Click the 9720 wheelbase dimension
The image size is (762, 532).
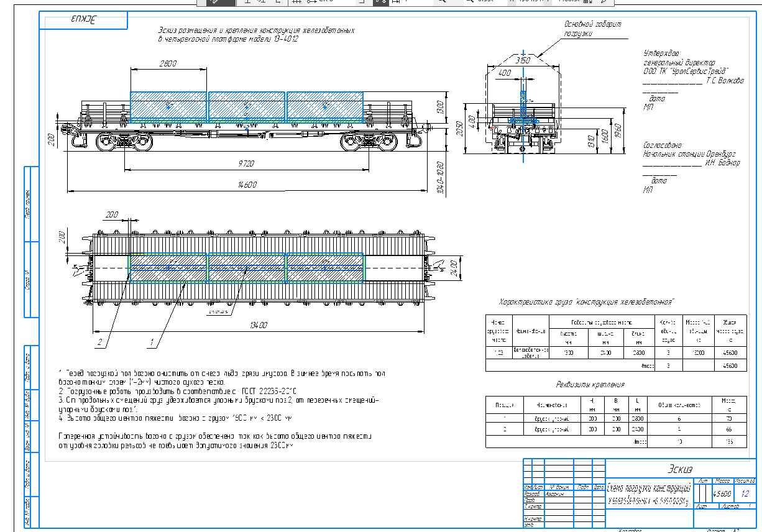coord(247,163)
